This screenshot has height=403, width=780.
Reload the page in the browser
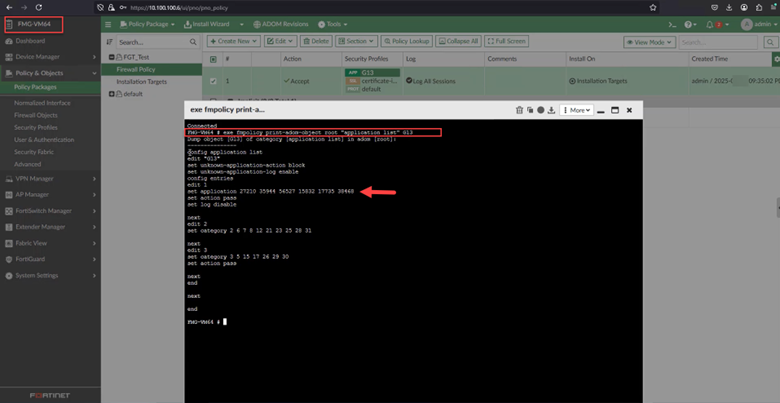click(39, 7)
